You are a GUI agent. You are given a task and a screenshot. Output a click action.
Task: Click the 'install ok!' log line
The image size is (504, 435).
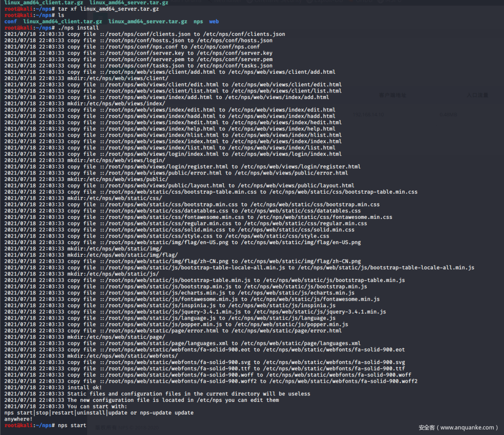pos(53,387)
